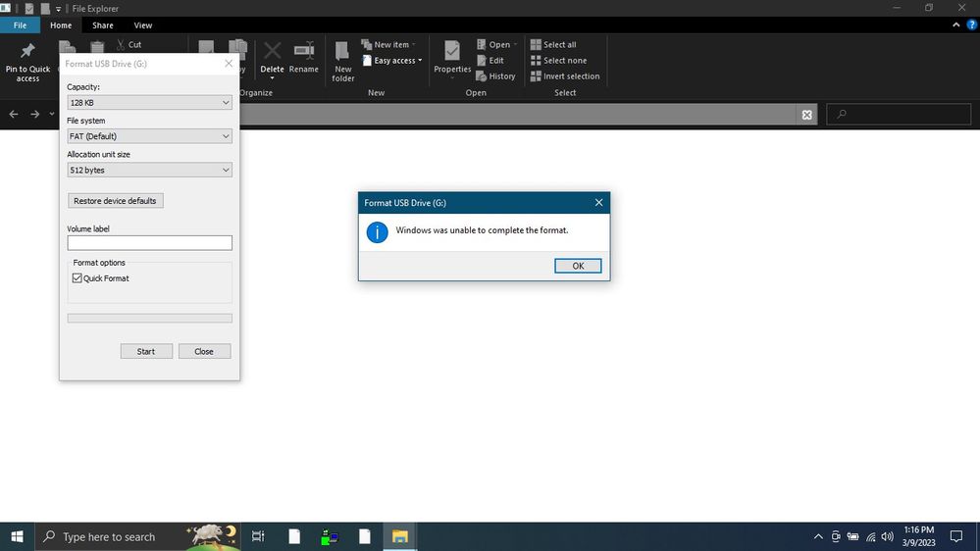Click OK in the error dialog
Image resolution: width=980 pixels, height=551 pixels.
[578, 266]
